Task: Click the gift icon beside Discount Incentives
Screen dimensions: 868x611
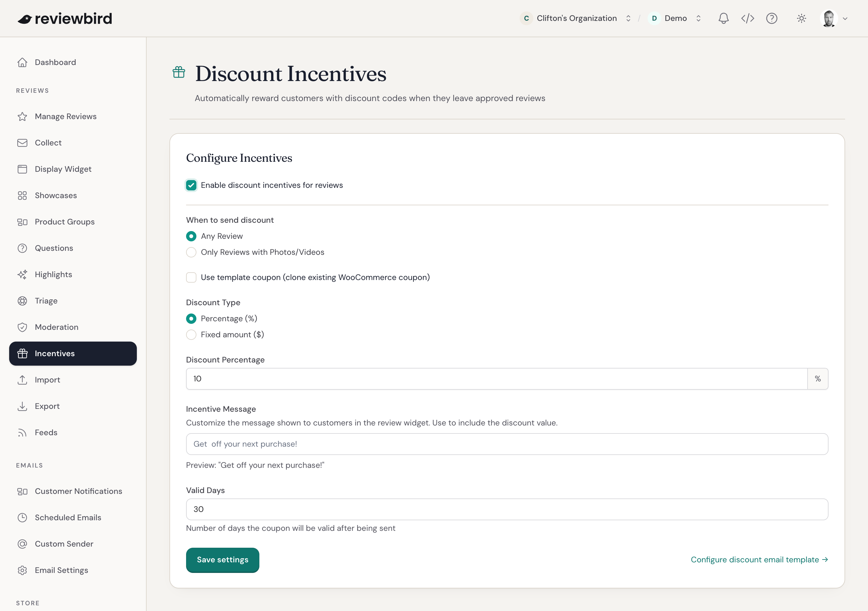Action: (179, 72)
